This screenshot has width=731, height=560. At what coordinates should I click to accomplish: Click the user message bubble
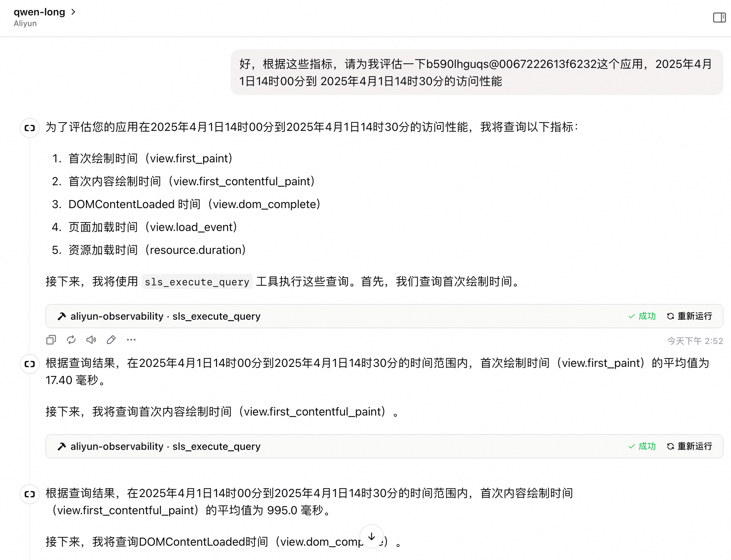[x=476, y=73]
